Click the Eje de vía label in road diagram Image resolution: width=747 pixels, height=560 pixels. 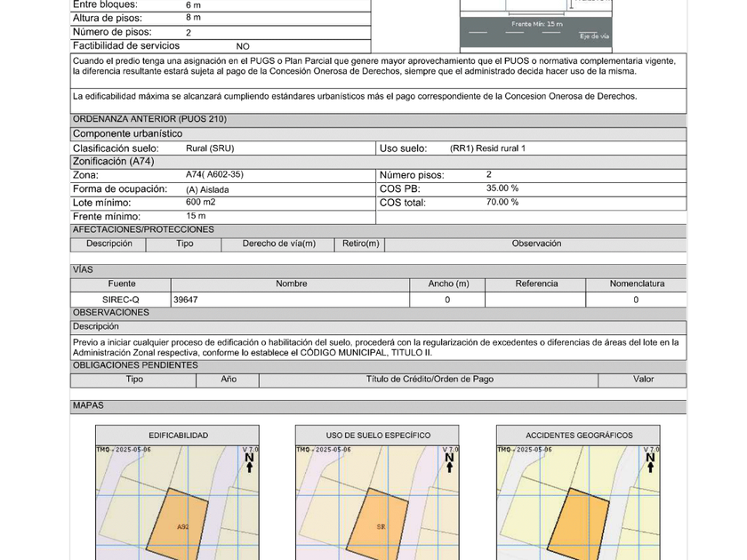coord(593,36)
